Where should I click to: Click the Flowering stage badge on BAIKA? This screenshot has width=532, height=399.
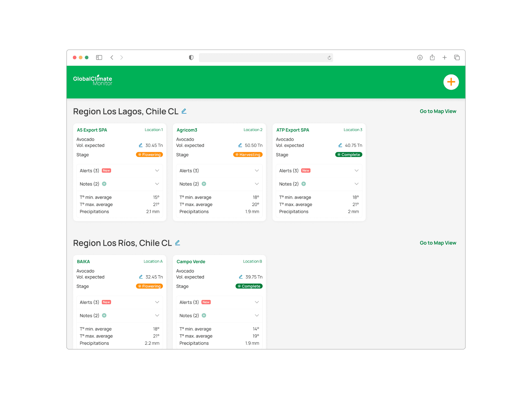pos(149,286)
